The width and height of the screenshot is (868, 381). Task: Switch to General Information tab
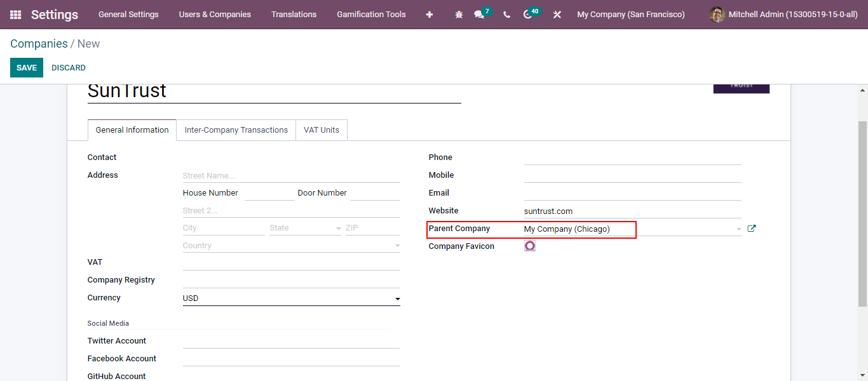coord(132,130)
